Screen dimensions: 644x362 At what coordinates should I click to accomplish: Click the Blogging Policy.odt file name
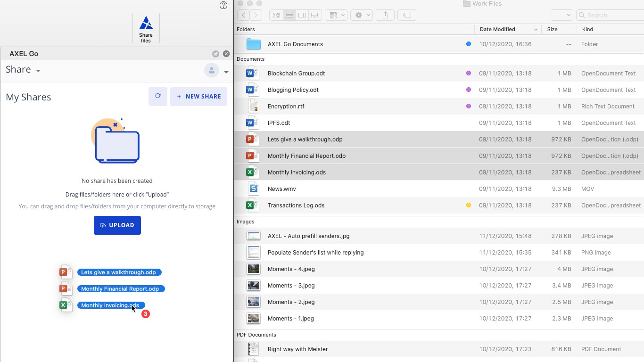coord(293,90)
